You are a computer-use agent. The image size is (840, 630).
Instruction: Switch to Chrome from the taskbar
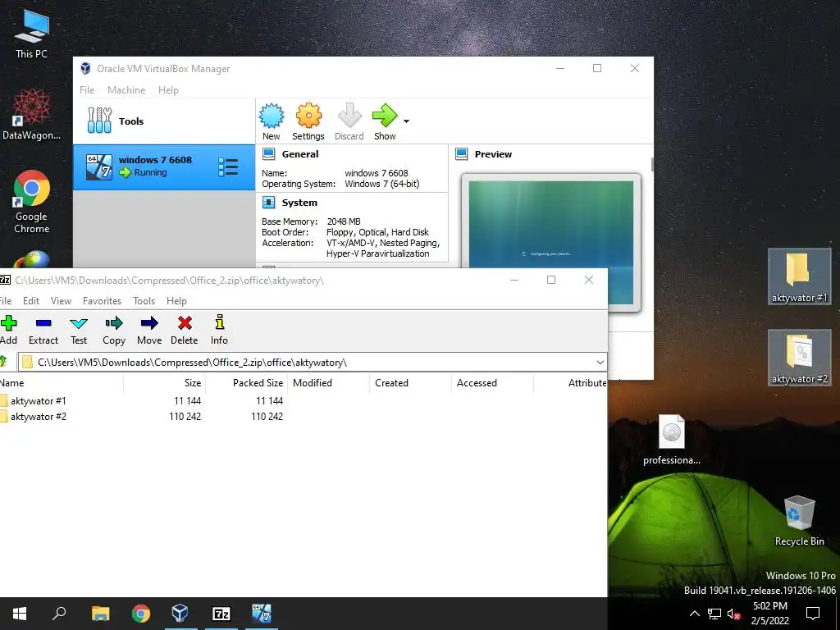(141, 614)
